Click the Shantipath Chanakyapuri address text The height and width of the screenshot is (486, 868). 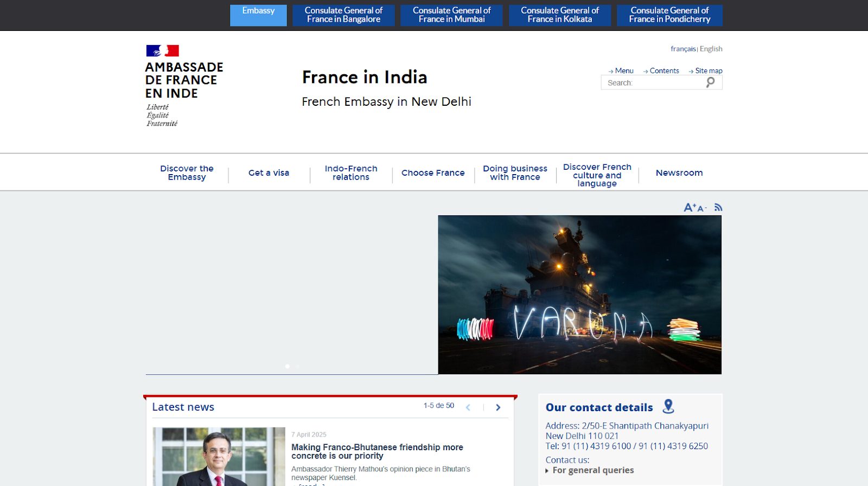627,431
